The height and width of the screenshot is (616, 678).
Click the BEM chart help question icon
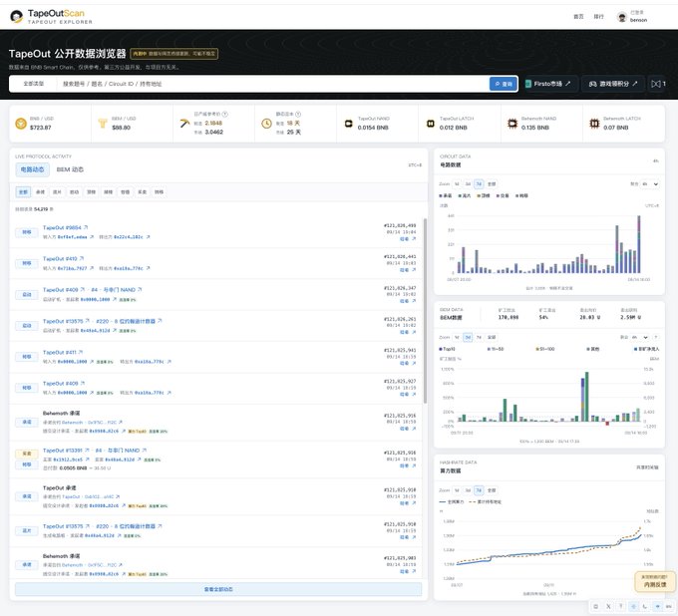[656, 337]
